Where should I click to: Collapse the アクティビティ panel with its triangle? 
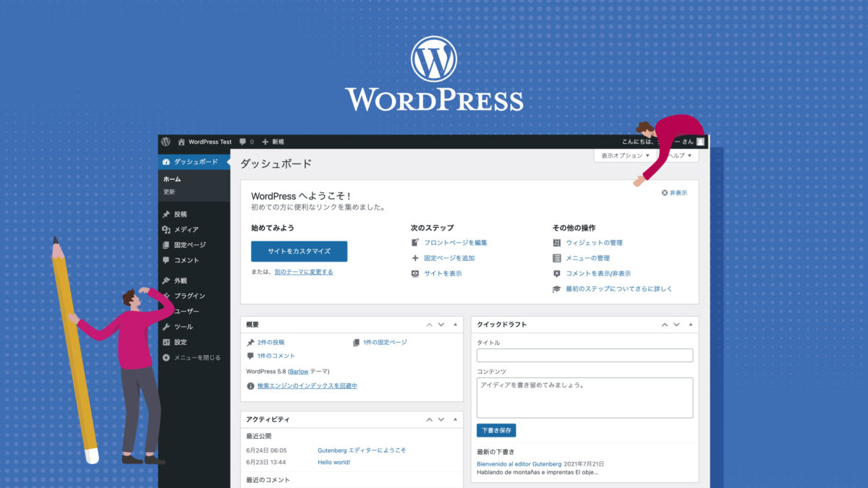(x=454, y=419)
